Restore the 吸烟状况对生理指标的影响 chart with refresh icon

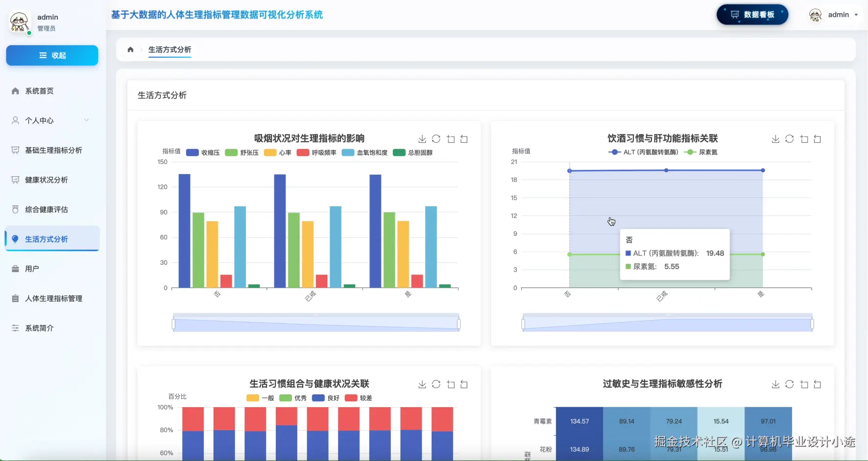point(436,139)
